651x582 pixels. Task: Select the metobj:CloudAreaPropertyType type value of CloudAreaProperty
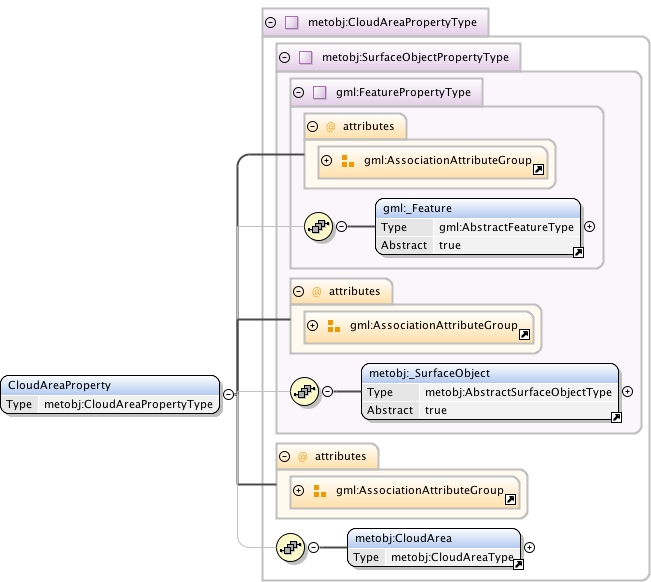pos(128,404)
